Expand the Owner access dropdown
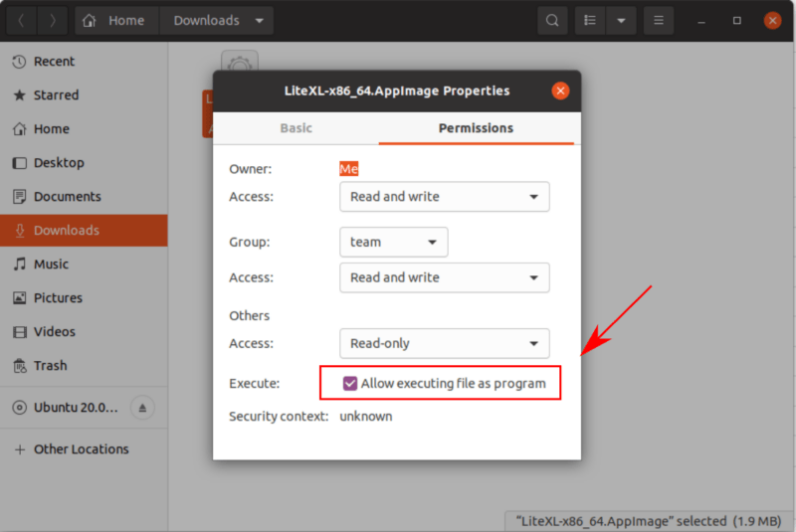The image size is (796, 532). point(444,197)
